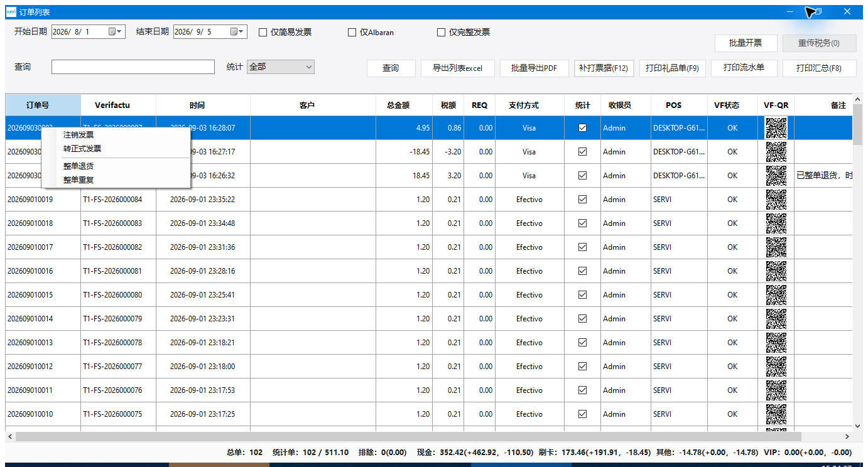The height and width of the screenshot is (467, 868).
Task: Sort by 订单号 column header
Action: tap(43, 105)
